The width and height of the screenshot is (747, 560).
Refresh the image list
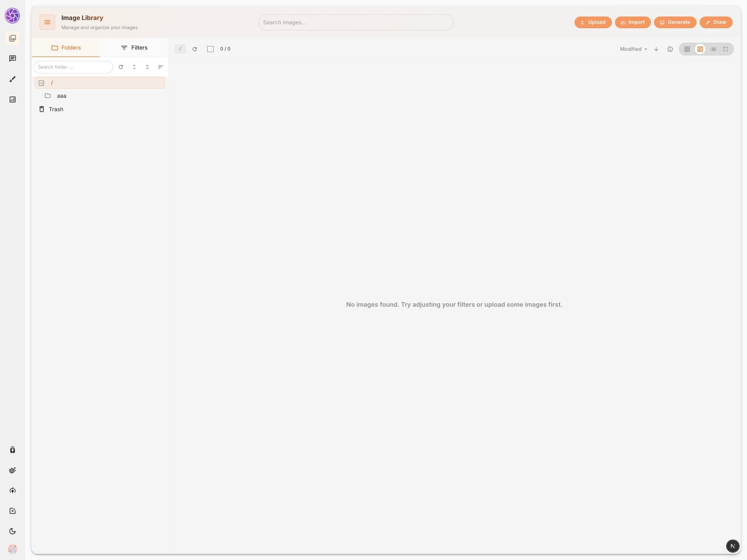point(195,49)
